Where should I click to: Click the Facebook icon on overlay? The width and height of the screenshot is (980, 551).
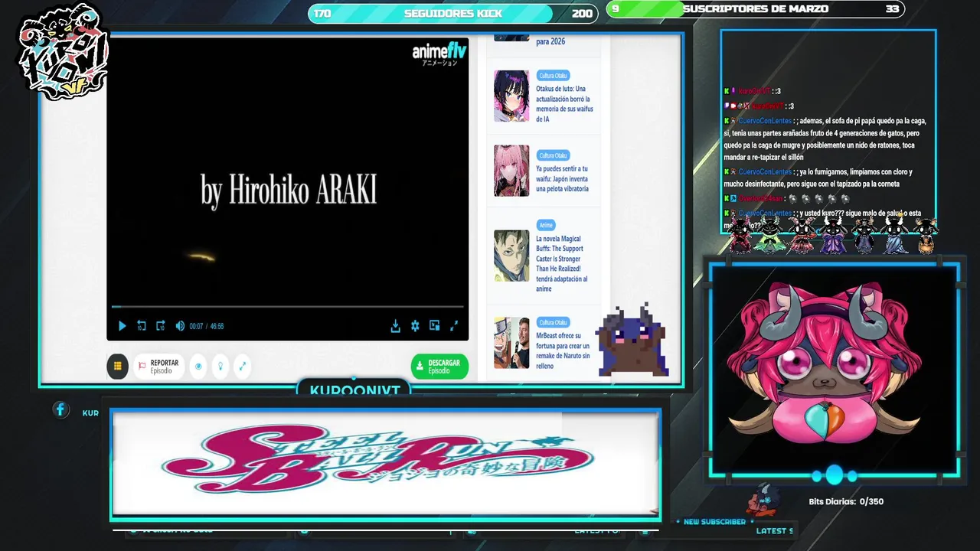[x=61, y=409]
